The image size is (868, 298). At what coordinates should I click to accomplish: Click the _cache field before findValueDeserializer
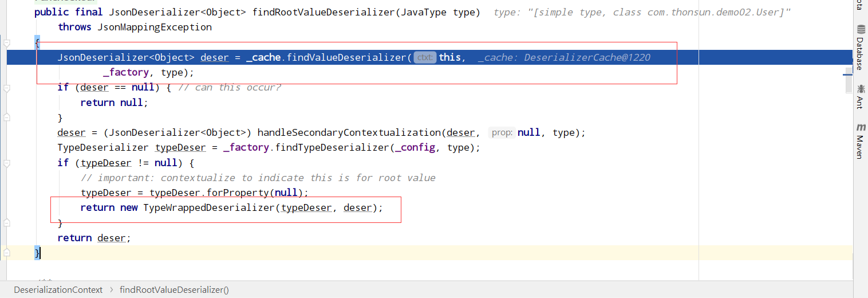coord(263,57)
